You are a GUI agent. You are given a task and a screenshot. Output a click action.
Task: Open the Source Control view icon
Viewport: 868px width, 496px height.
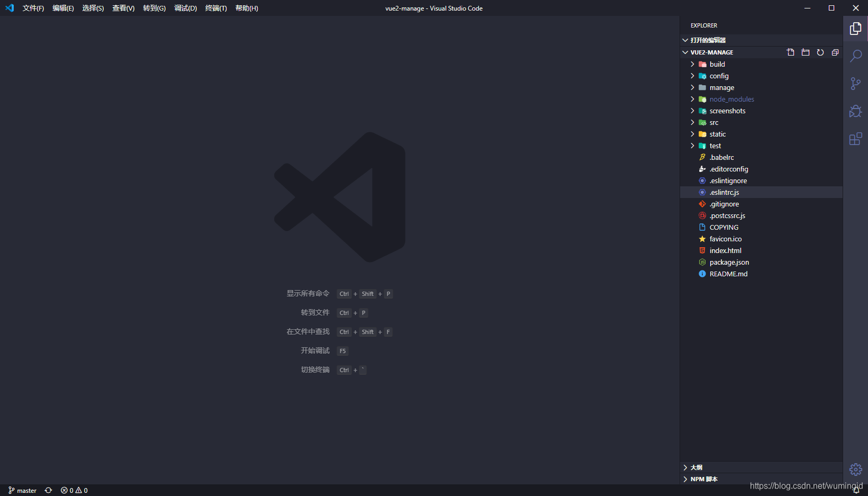tap(855, 84)
